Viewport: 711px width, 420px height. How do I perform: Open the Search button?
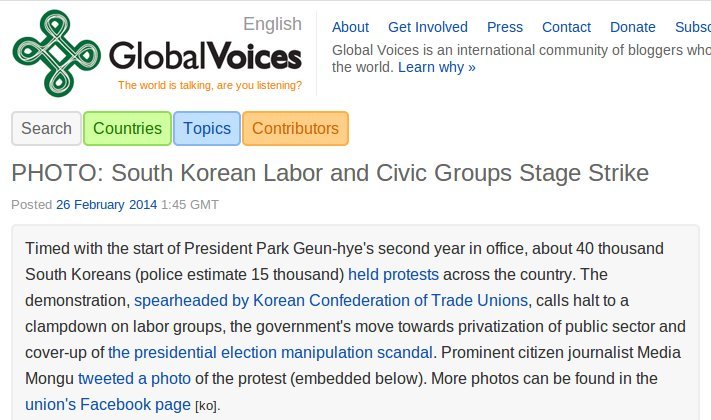[46, 128]
